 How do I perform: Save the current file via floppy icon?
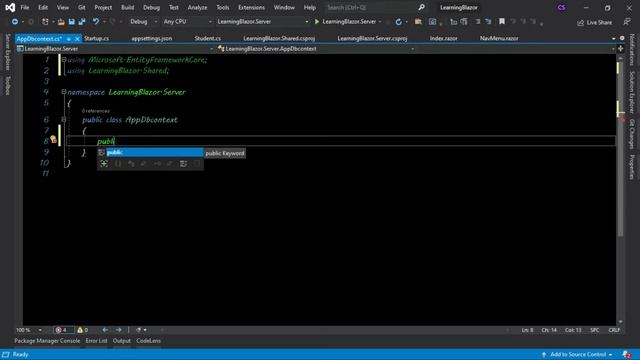tap(71, 22)
